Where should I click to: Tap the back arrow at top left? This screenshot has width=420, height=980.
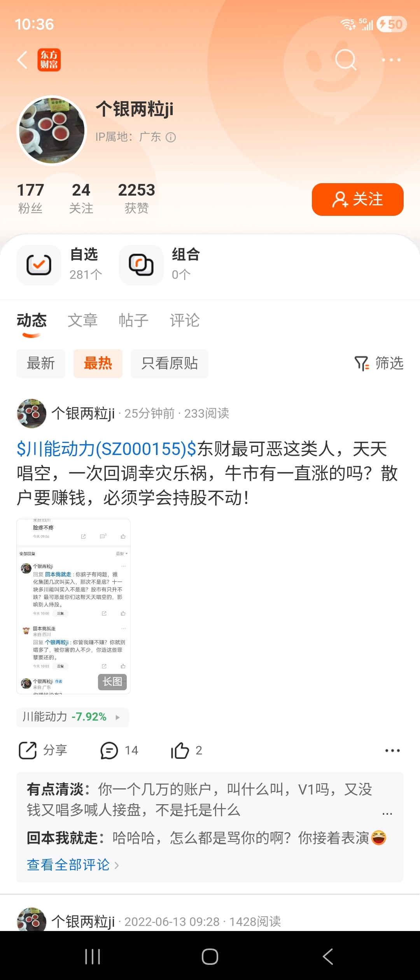[23, 60]
